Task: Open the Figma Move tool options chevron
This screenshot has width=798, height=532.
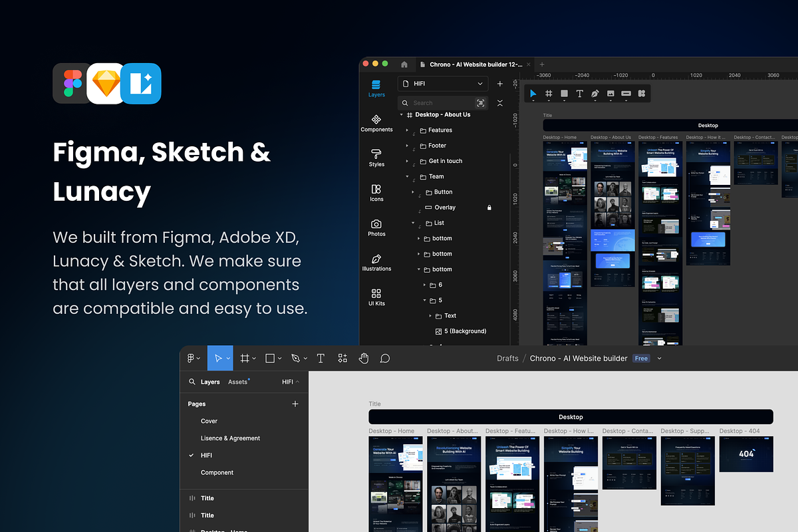Action: click(x=228, y=358)
